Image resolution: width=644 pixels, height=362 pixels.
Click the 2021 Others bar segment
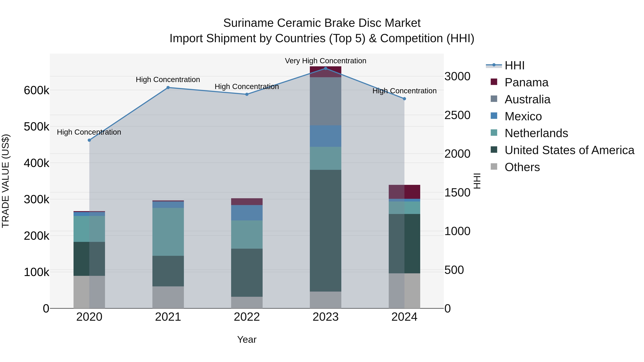(168, 297)
